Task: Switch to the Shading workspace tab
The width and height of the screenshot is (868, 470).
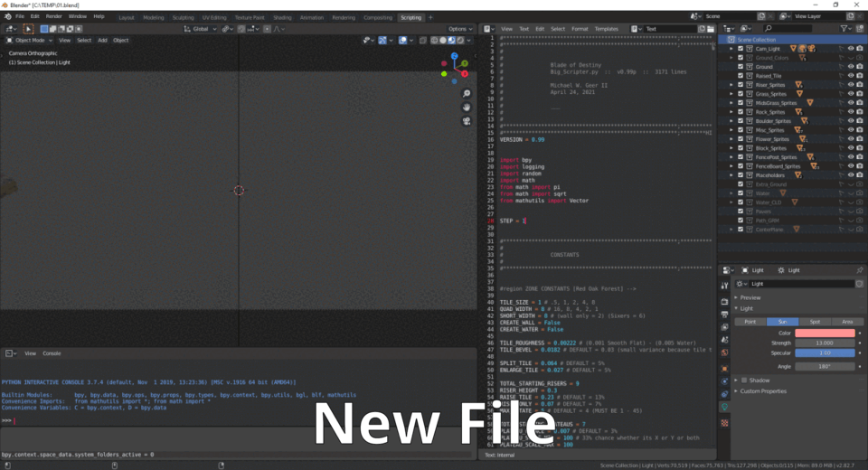Action: [282, 17]
